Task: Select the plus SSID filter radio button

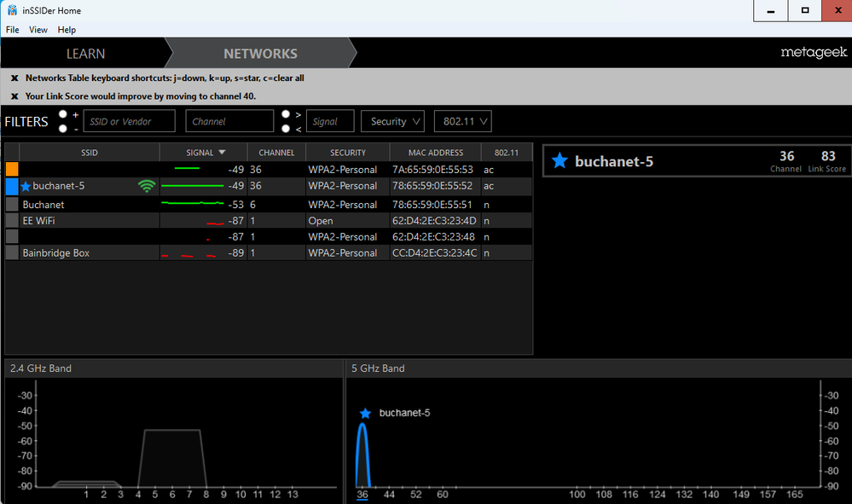Action: [x=63, y=114]
